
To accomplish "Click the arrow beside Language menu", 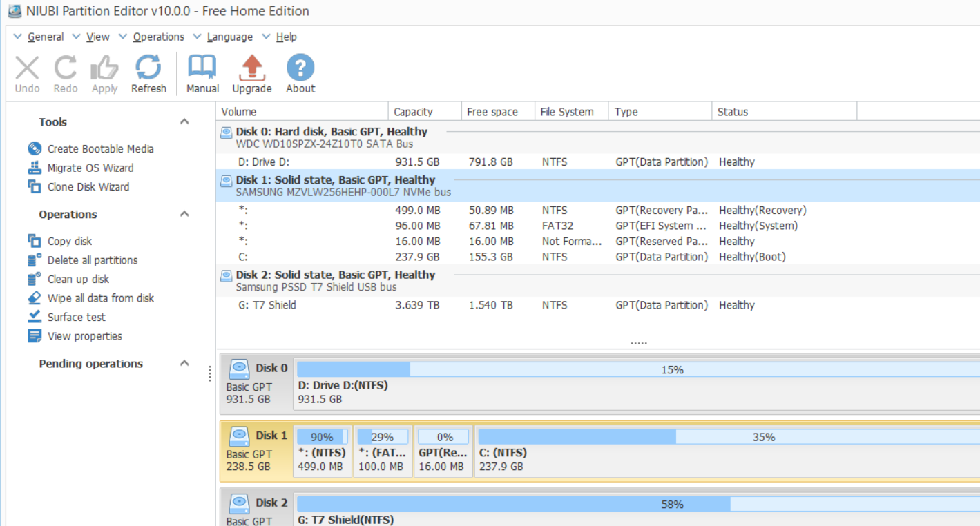I will click(197, 37).
